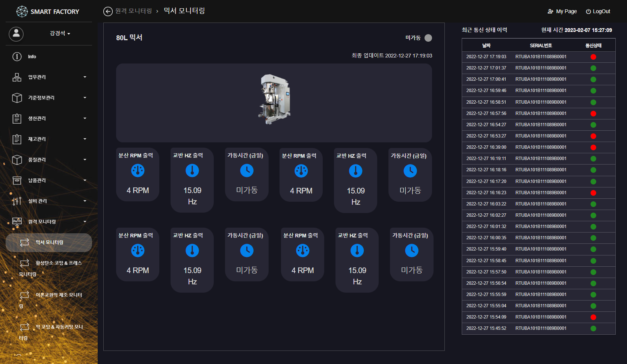
Task: Expand the 강경석 user dropdown
Action: (x=60, y=33)
